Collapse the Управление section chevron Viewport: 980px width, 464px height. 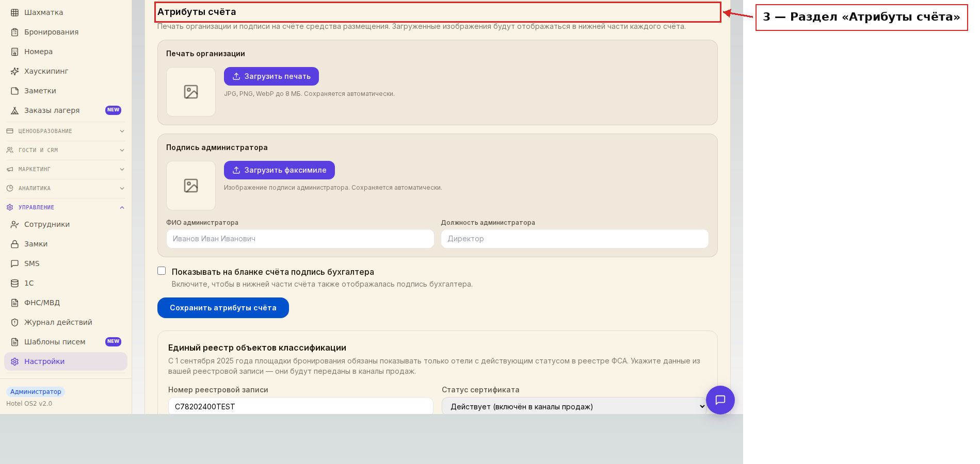[x=122, y=207]
